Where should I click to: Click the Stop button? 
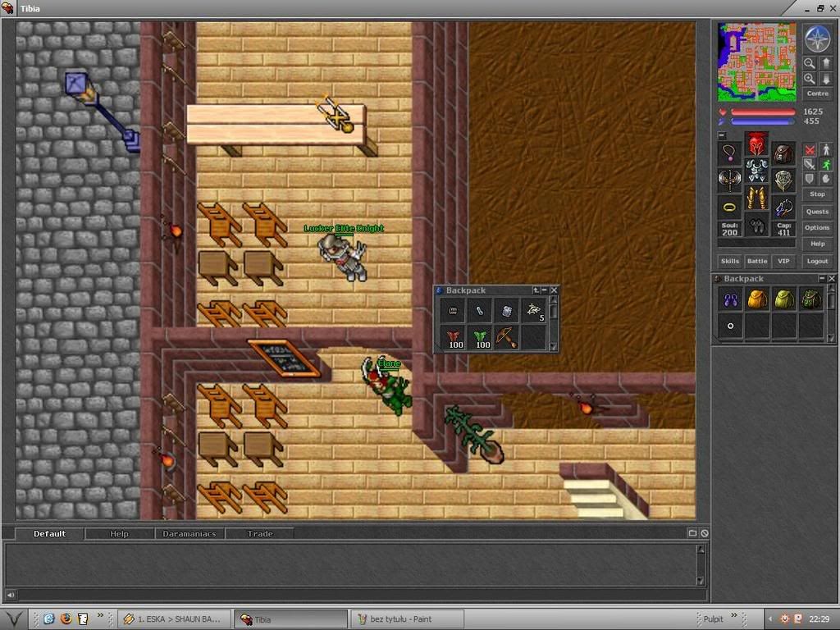818,194
